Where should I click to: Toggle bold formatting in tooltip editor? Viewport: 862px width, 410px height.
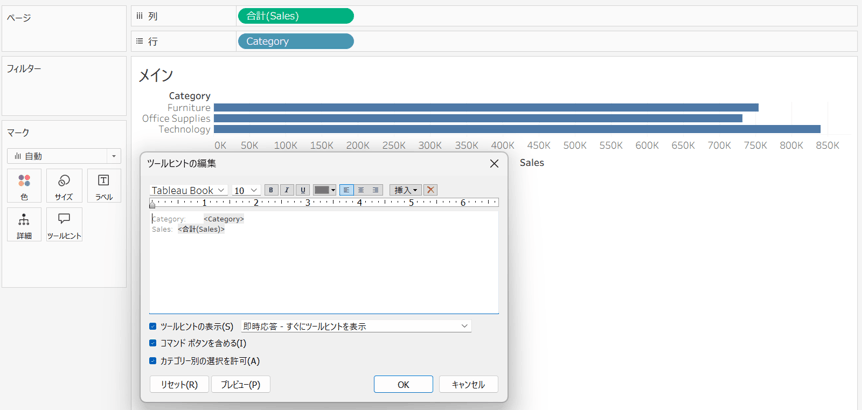270,190
